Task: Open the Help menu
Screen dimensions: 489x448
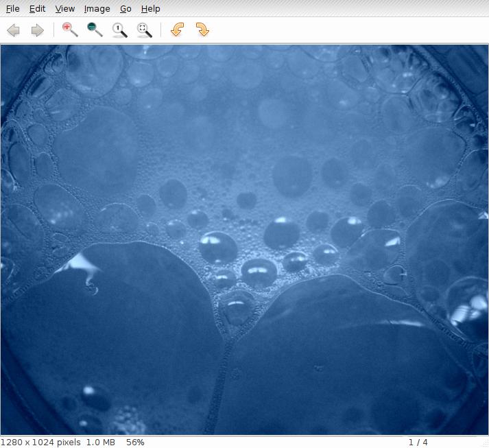Action: point(151,9)
